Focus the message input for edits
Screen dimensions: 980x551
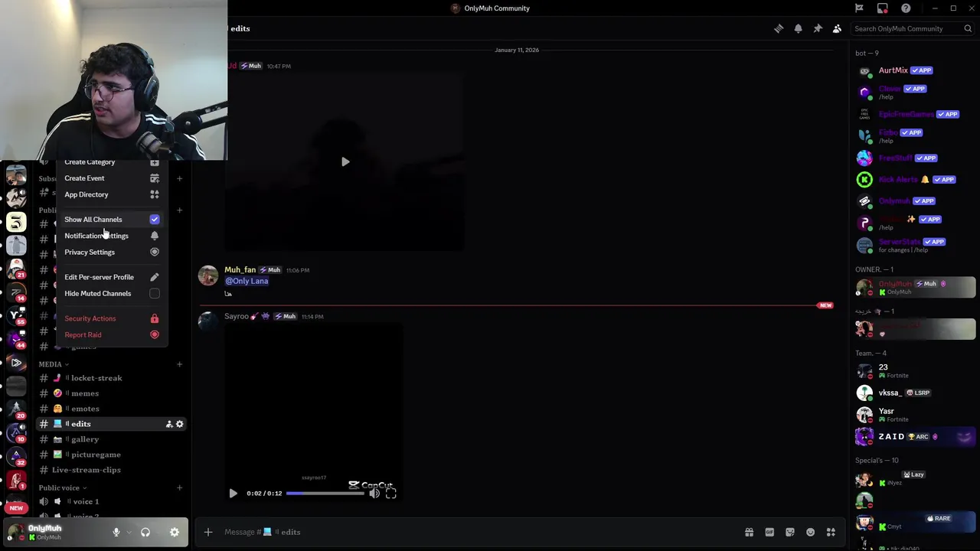(479, 532)
